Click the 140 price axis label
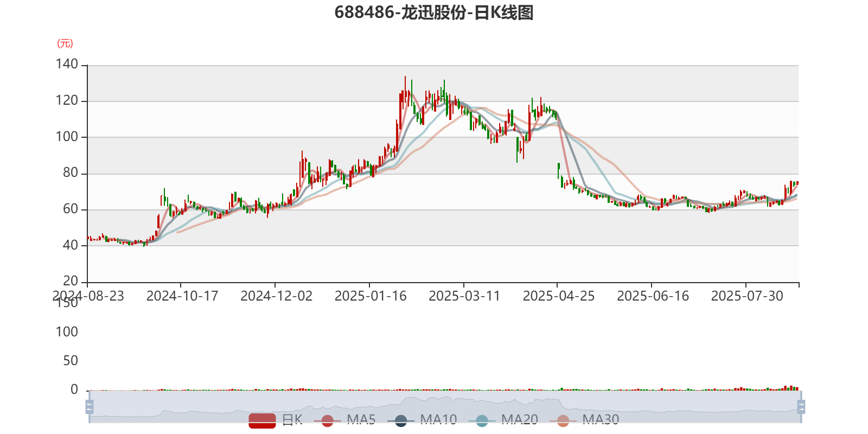The image size is (868, 434). click(x=67, y=65)
